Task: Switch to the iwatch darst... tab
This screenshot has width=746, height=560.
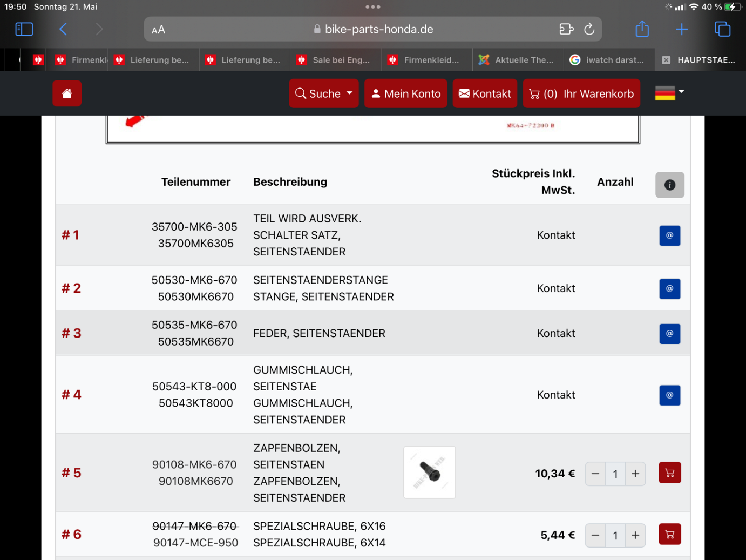Action: (x=609, y=60)
